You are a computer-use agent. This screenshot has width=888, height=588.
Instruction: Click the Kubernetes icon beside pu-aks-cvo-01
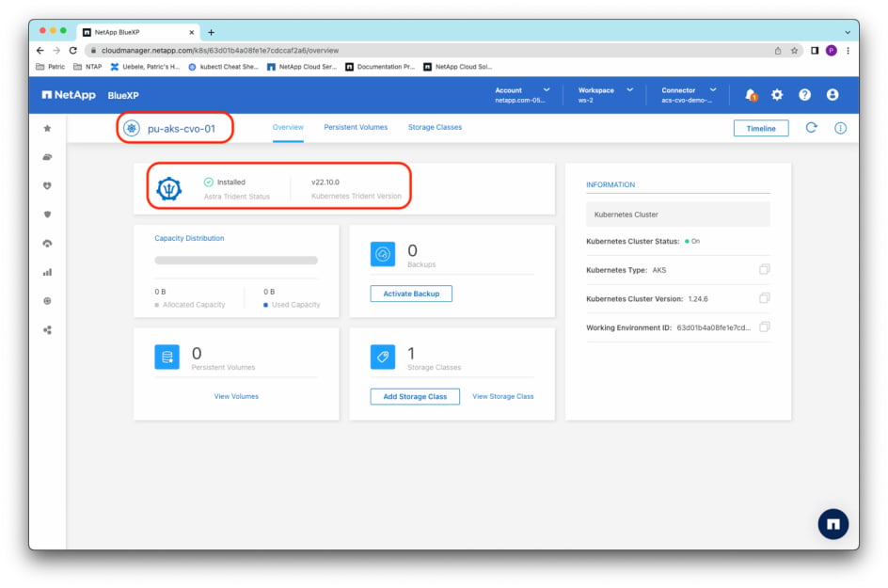pos(132,129)
